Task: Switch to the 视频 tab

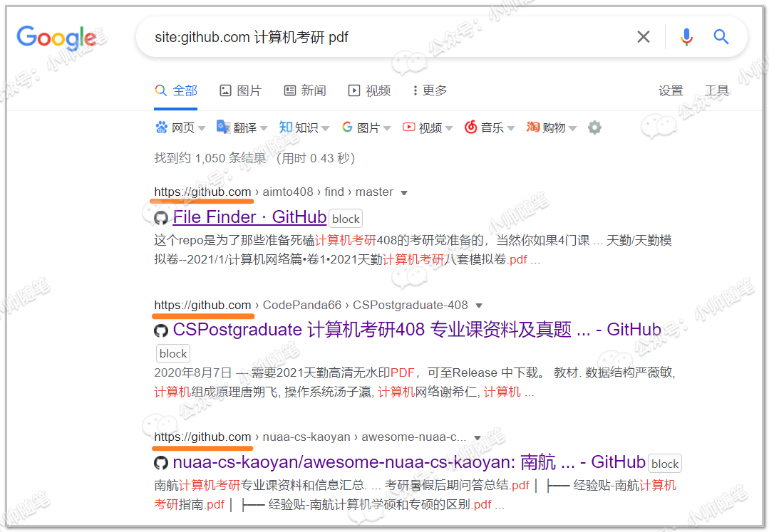Action: pos(369,90)
